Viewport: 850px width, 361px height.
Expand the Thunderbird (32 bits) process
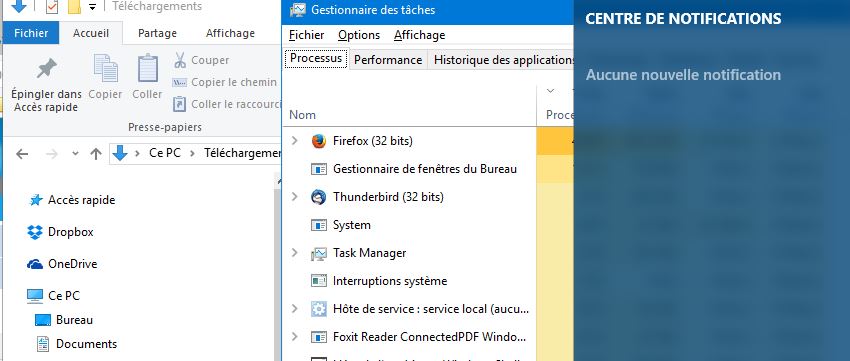point(294,197)
